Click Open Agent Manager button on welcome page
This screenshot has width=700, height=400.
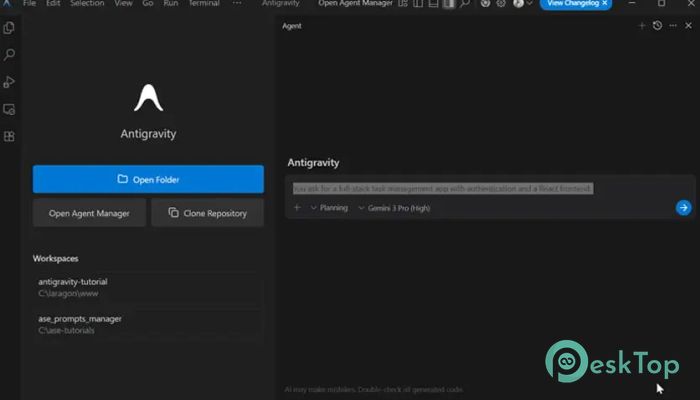(89, 213)
